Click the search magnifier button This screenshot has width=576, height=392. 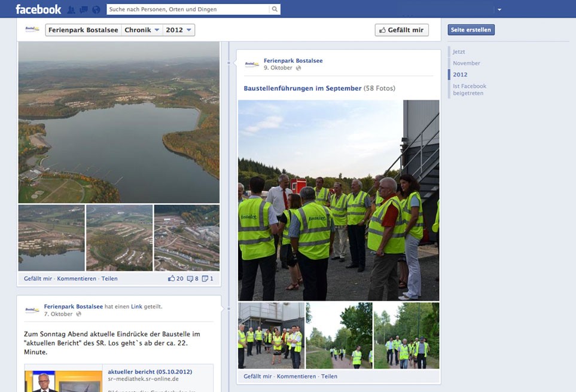pyautogui.click(x=275, y=9)
